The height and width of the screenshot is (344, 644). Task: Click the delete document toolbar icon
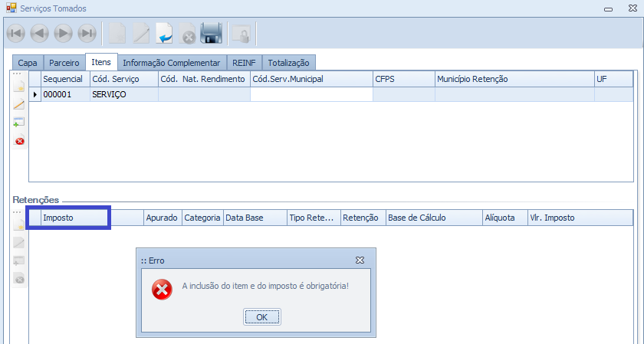coord(188,33)
